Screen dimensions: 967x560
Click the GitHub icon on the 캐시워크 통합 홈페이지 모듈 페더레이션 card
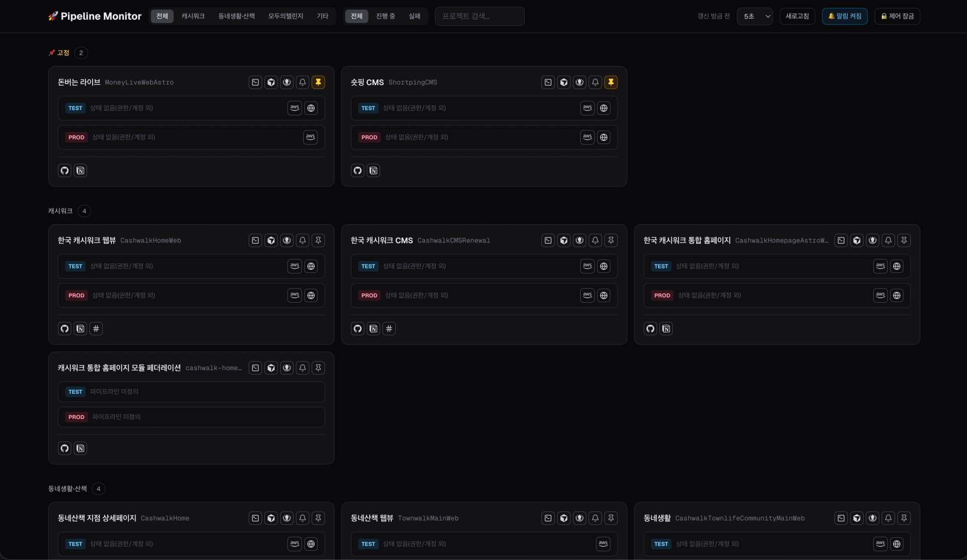click(x=64, y=448)
